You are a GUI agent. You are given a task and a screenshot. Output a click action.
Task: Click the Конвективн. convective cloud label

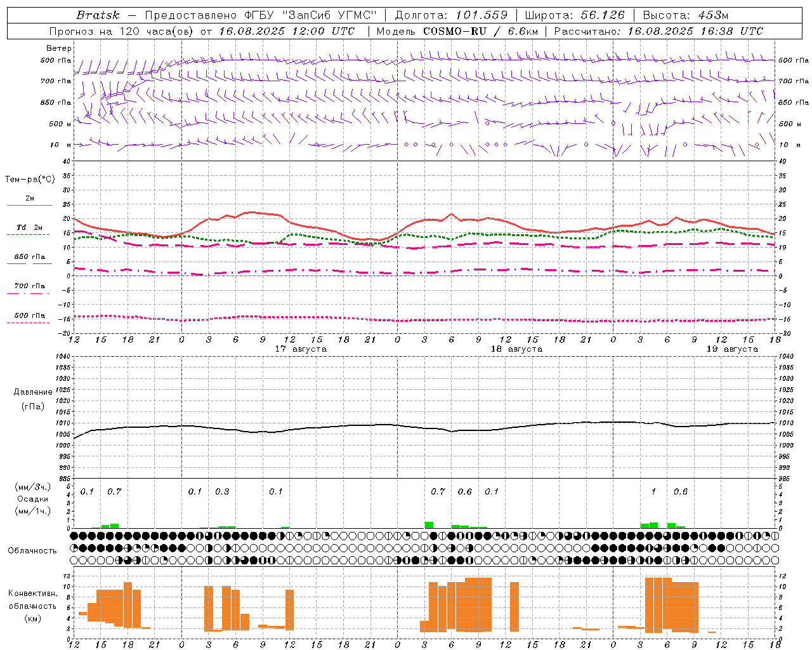tap(32, 594)
